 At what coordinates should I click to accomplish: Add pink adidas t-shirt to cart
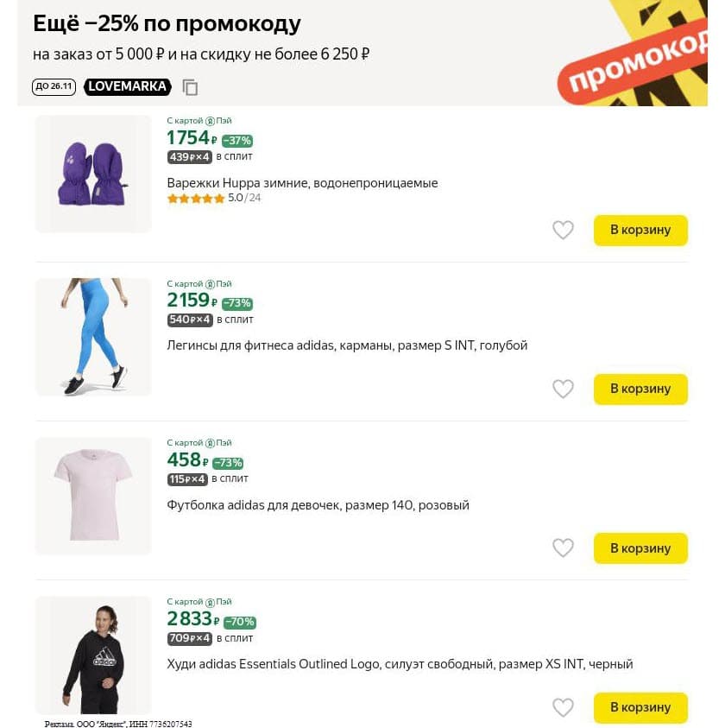(640, 548)
